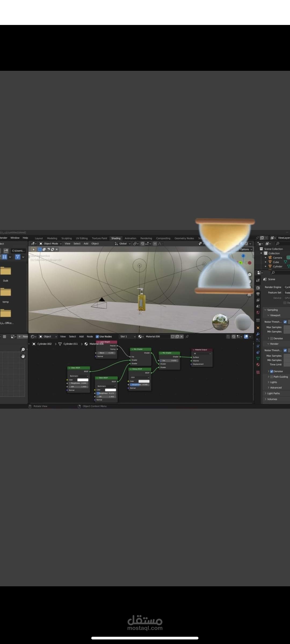This screenshot has width=290, height=644.
Task: Click the HDRI preview sphere in viewport
Action: click(220, 322)
